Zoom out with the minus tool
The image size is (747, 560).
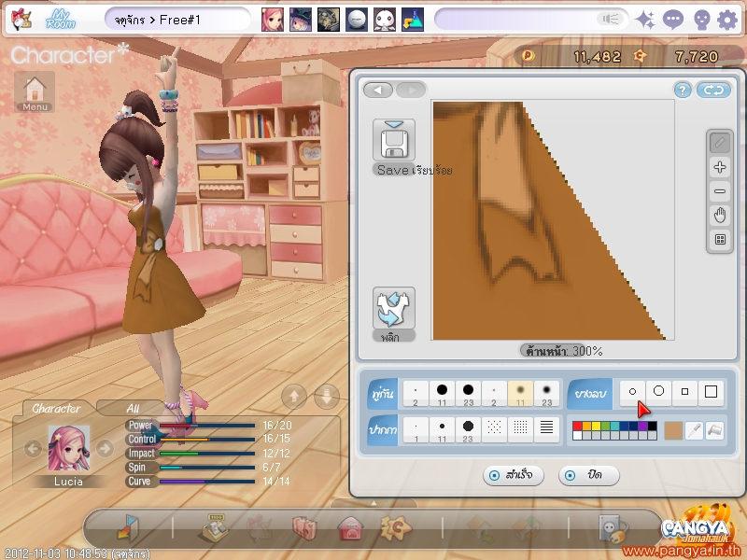point(720,191)
